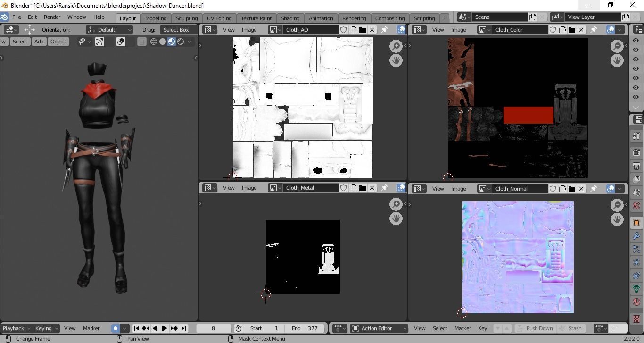Open the Edit menu
Screen dimensions: 644x343
32,17
